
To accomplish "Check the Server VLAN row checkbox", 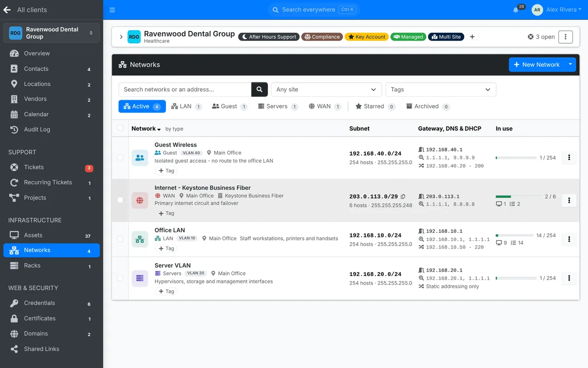I will coord(120,278).
